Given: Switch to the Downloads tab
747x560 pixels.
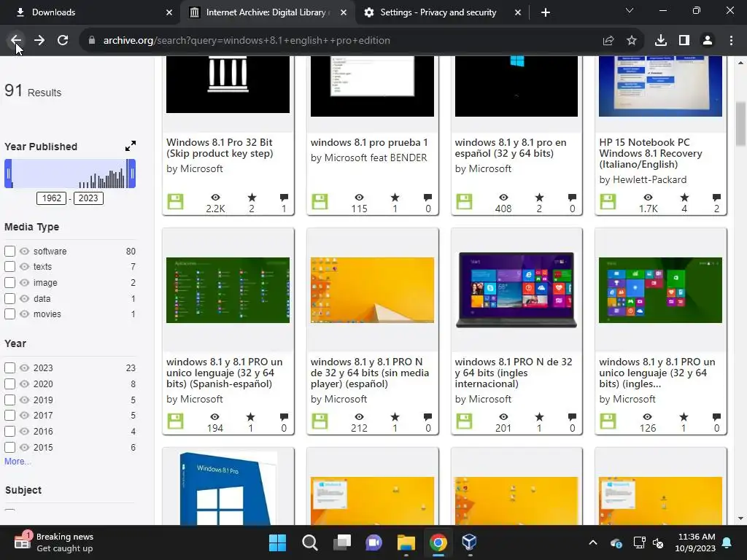Looking at the screenshot, I should pos(90,12).
